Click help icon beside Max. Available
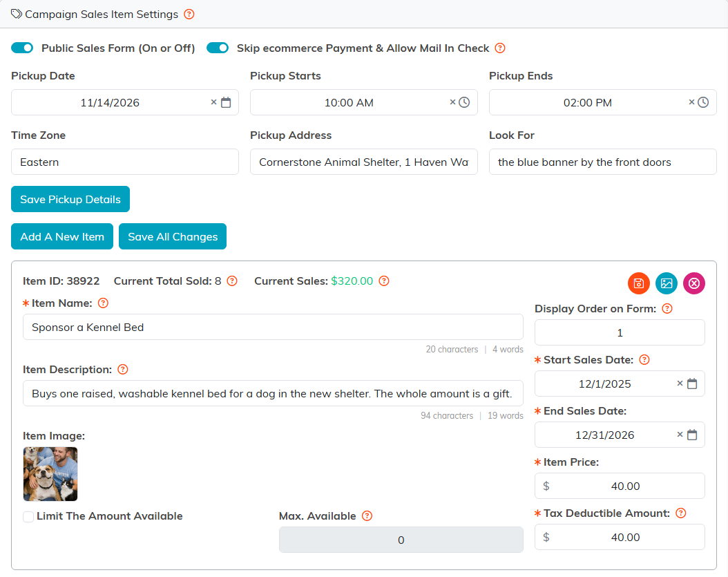Viewport: 728px width, 577px height. coord(367,516)
